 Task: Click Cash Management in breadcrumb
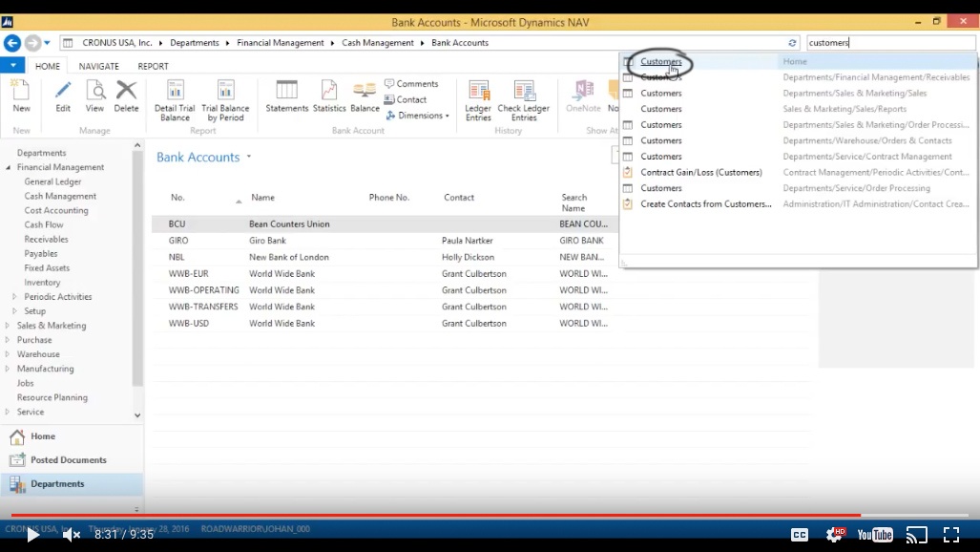pos(378,43)
